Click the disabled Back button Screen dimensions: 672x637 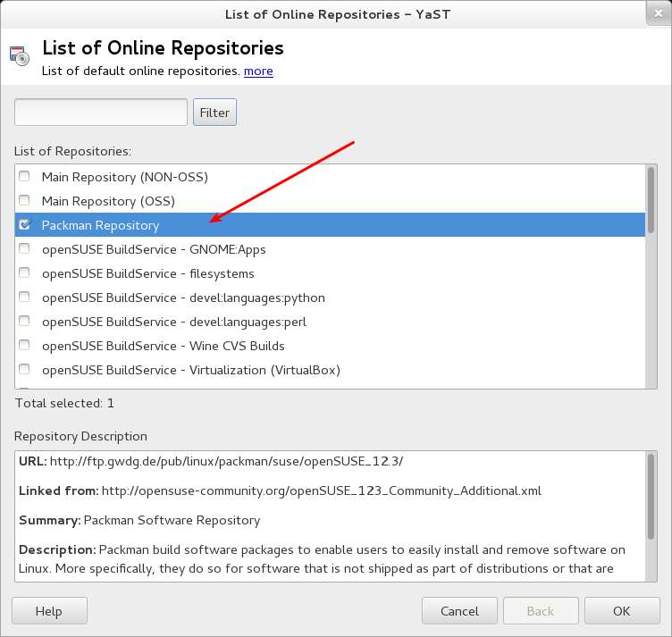[541, 611]
